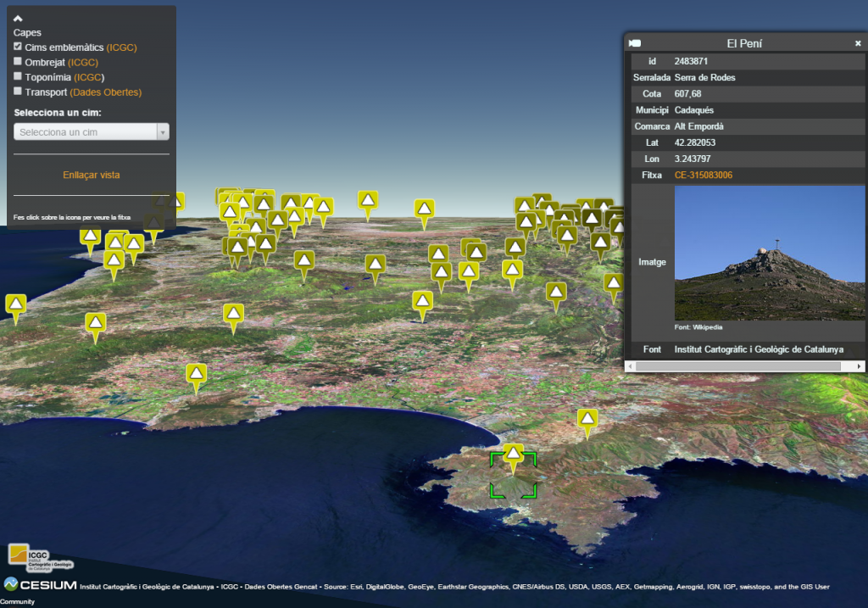Click the horizontal scrollbar in the info box
This screenshot has height=608, width=868.
pos(738,366)
